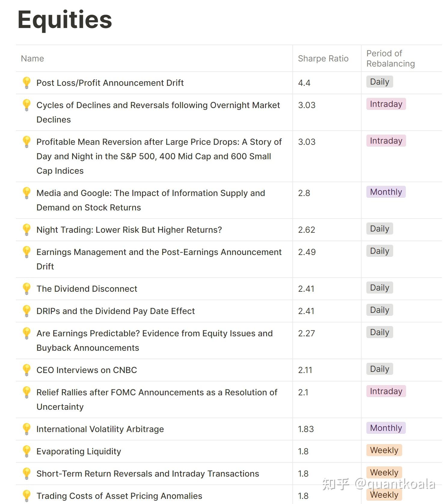447x504 pixels.
Task: Click lightbulb icon next to International Volatility Arbitrage
Action: 26,429
